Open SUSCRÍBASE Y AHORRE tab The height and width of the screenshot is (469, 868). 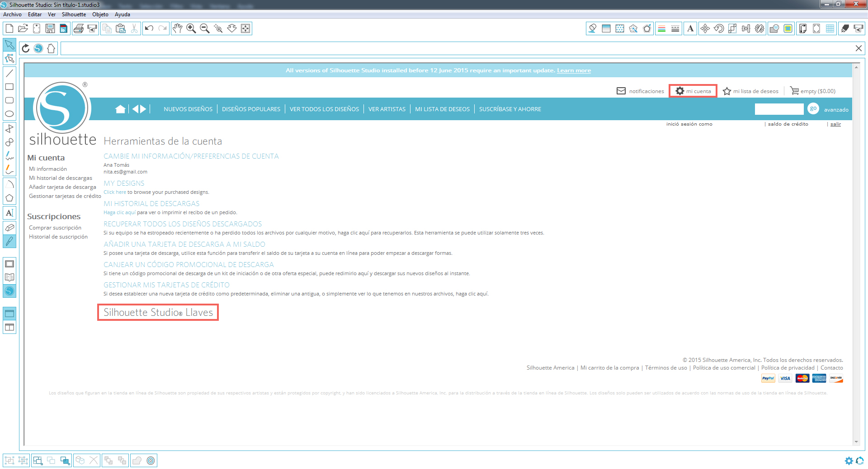pos(510,109)
